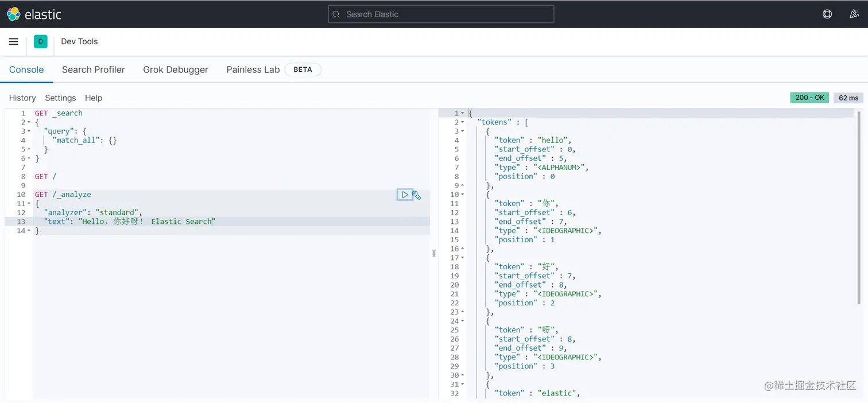
Task: Collapse response fold at line 10
Action: click(463, 195)
